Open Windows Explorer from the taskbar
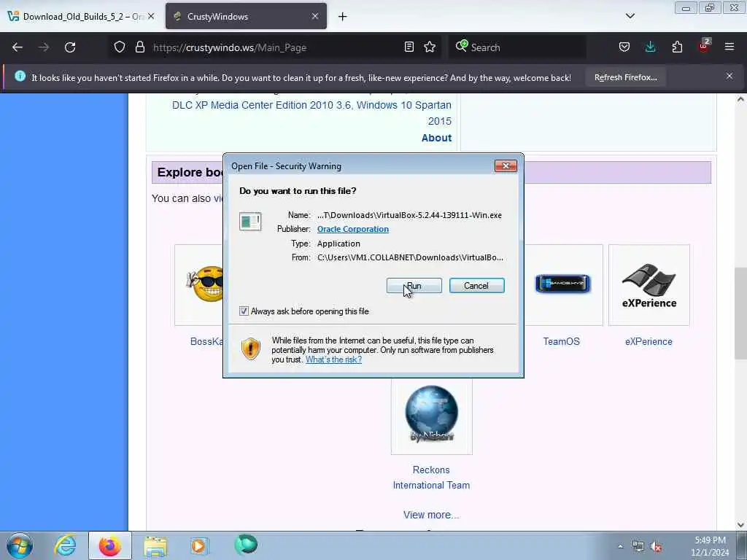747x560 pixels. click(x=155, y=546)
